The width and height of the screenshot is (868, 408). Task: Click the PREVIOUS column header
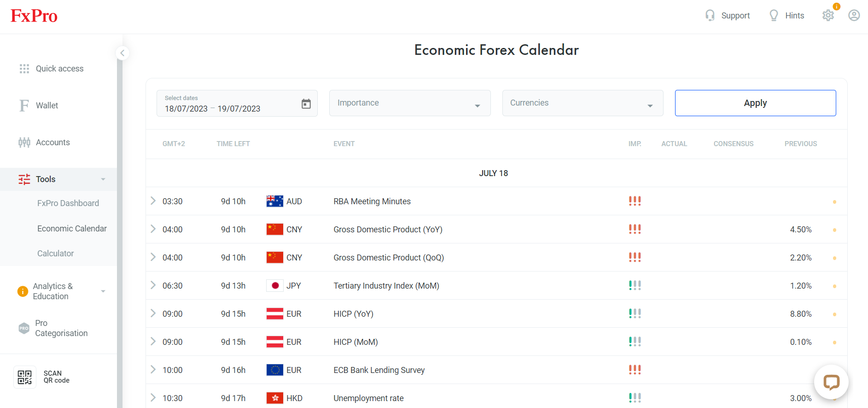801,144
